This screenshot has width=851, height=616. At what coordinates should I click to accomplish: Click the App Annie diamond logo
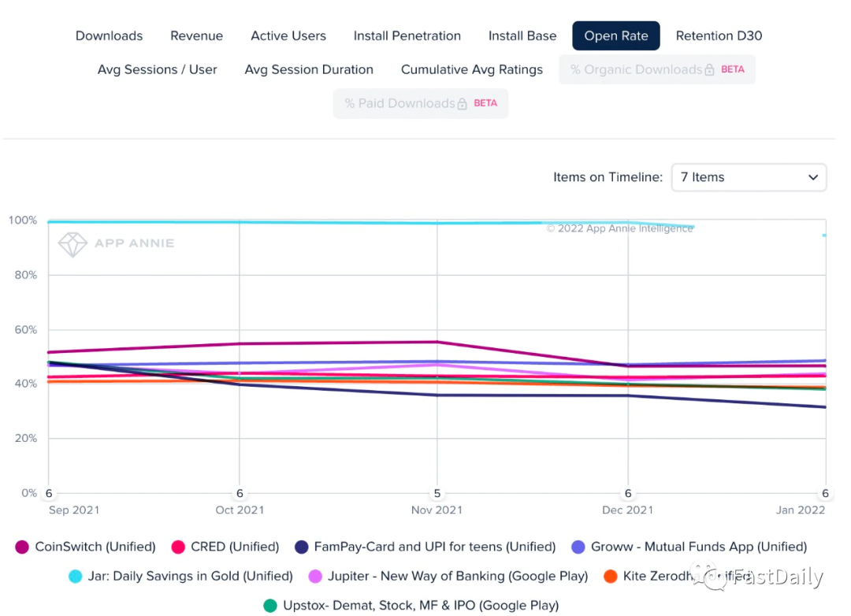click(x=72, y=244)
